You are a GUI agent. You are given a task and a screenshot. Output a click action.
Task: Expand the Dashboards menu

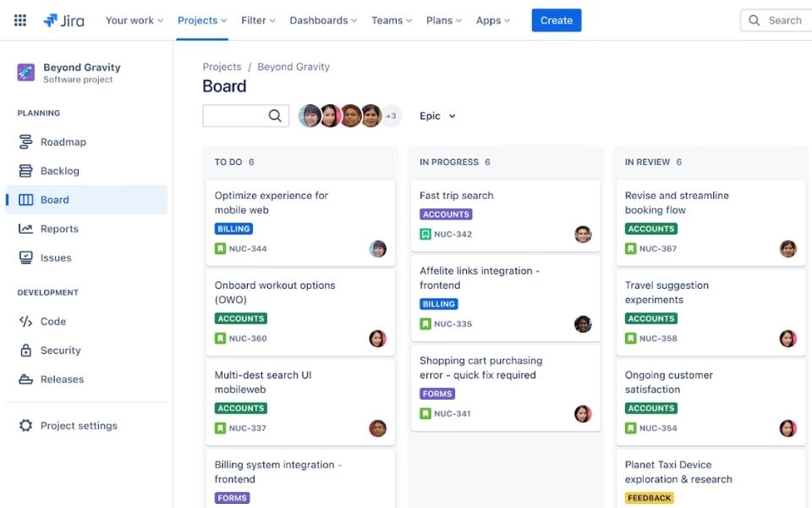[x=323, y=20]
